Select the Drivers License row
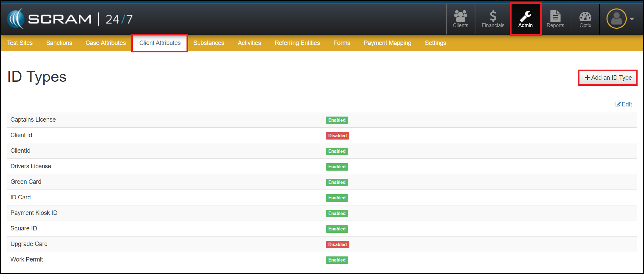The image size is (644, 274). click(x=31, y=166)
